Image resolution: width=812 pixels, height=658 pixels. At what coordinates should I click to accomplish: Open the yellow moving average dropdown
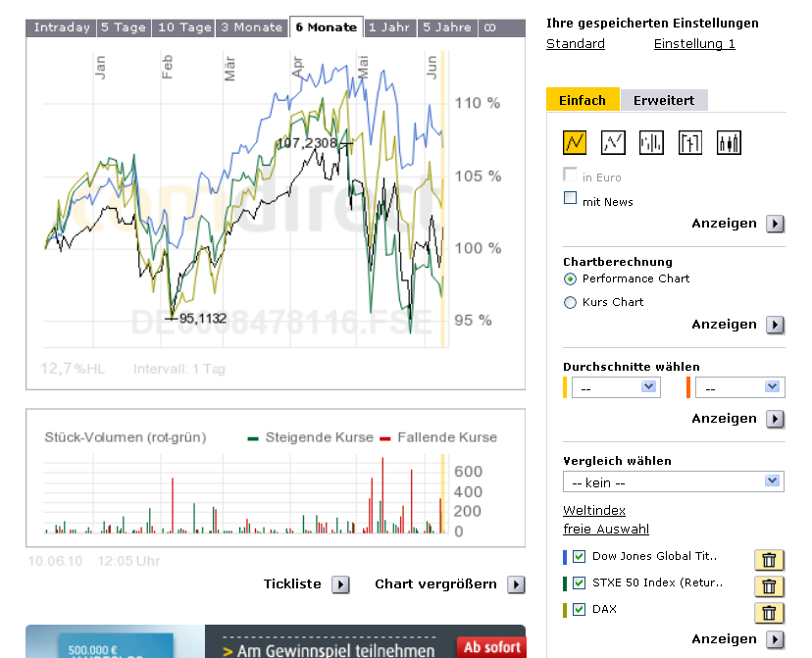point(615,388)
